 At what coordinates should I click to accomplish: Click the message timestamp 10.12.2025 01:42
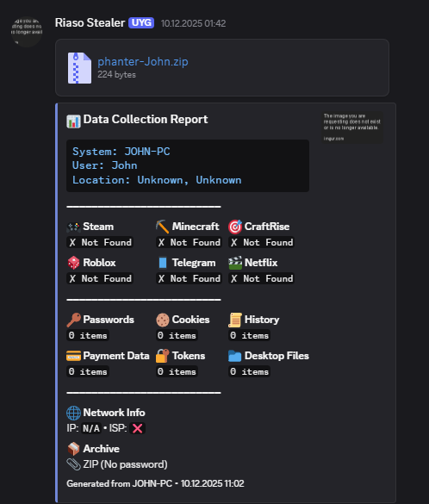coord(193,23)
